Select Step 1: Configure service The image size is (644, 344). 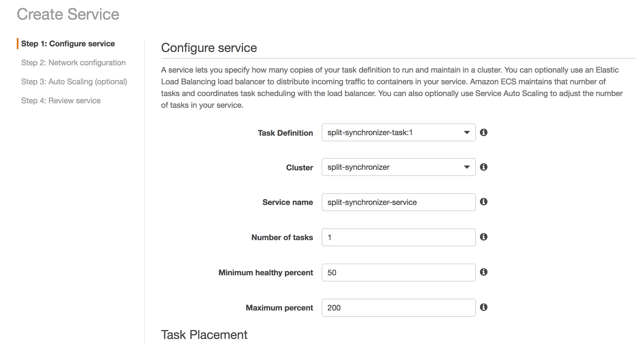point(68,43)
